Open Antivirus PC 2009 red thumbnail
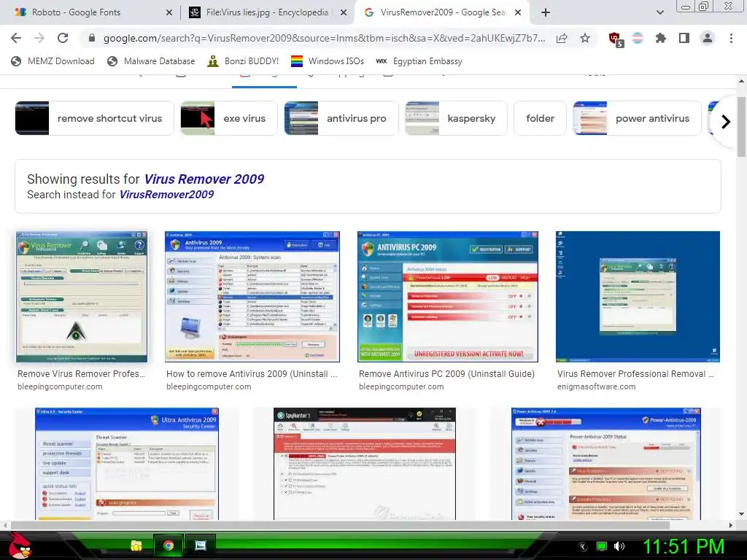 coord(448,297)
